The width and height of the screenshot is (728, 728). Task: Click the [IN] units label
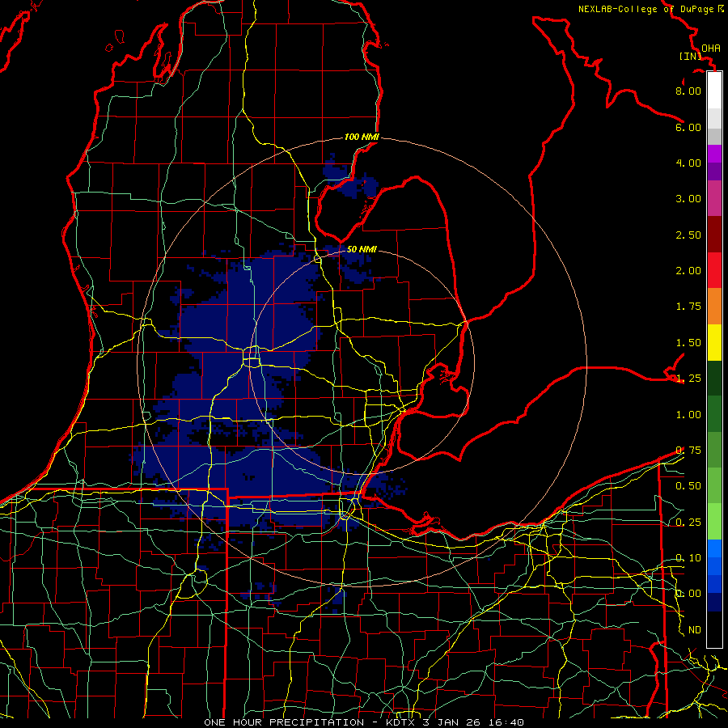click(x=691, y=56)
